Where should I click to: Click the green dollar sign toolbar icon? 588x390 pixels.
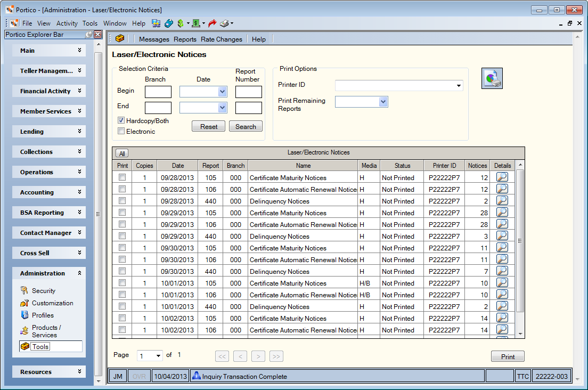181,23
